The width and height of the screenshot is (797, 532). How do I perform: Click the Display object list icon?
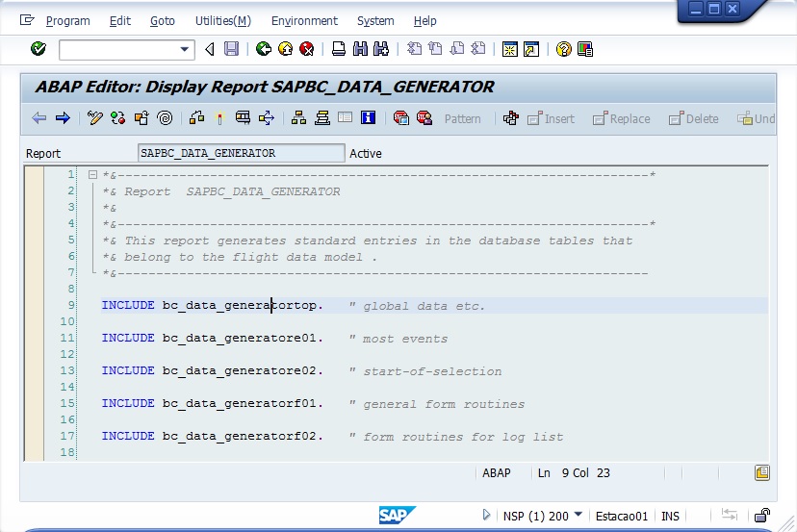(297, 118)
